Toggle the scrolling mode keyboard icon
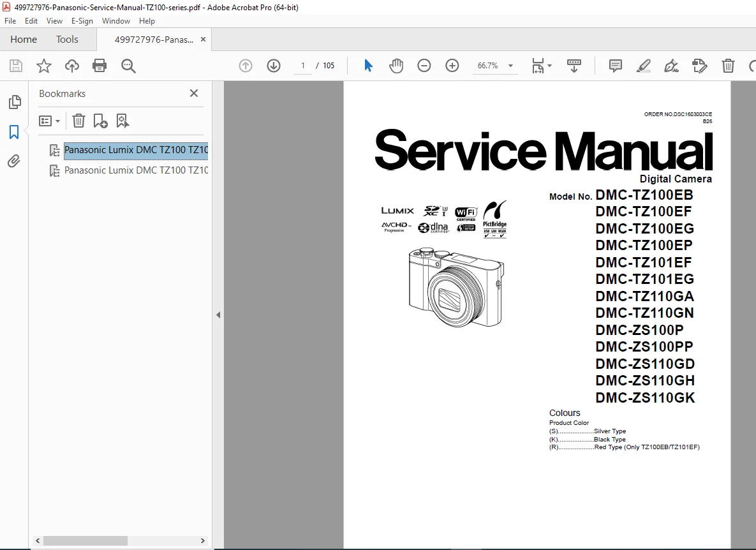Viewport: 756px width, 550px height. pos(574,66)
